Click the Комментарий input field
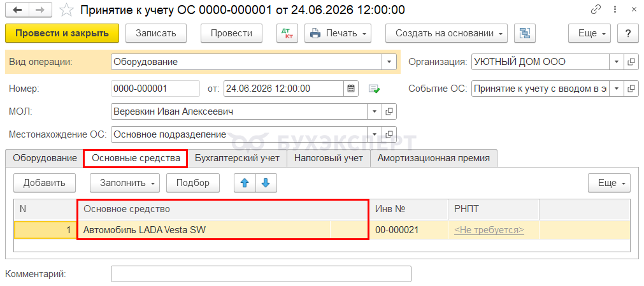The image size is (644, 286). [261, 274]
